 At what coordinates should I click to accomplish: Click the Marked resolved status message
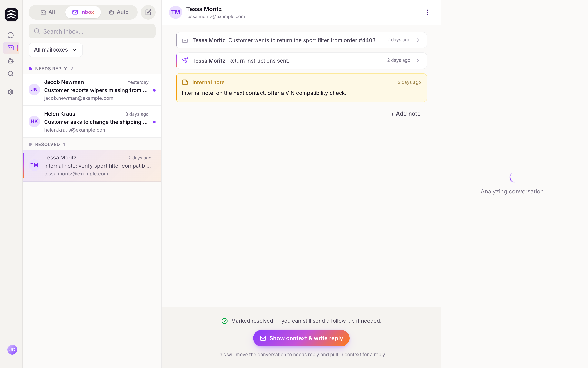tap(306, 321)
